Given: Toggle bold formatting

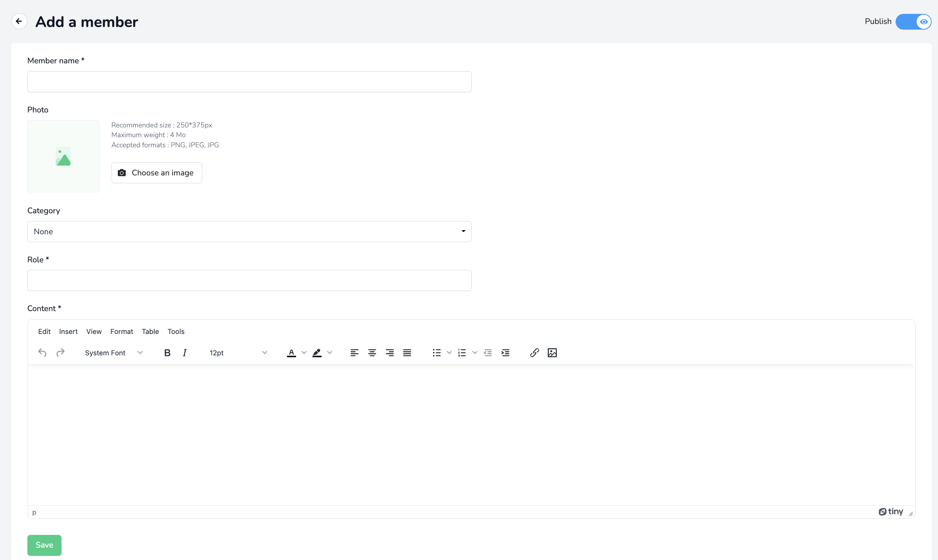Looking at the screenshot, I should tap(167, 352).
